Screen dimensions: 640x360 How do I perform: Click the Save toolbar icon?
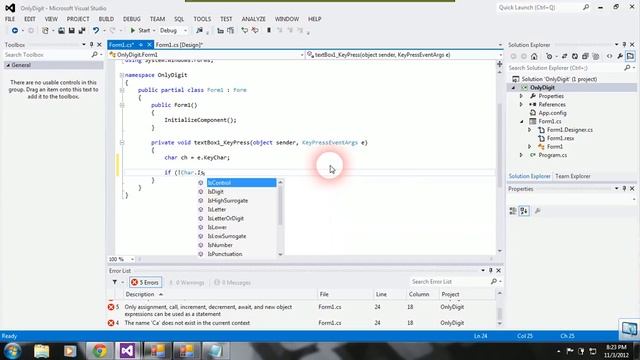pyautogui.click(x=71, y=31)
